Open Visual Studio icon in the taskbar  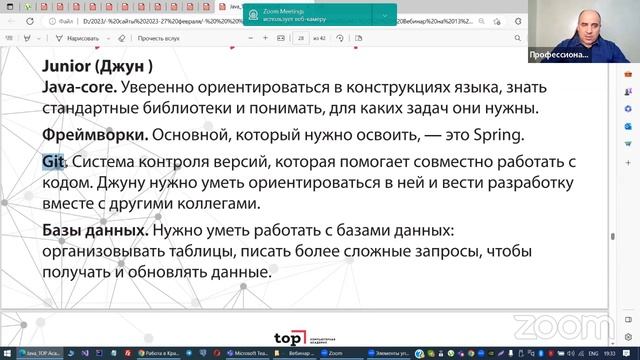[84, 353]
